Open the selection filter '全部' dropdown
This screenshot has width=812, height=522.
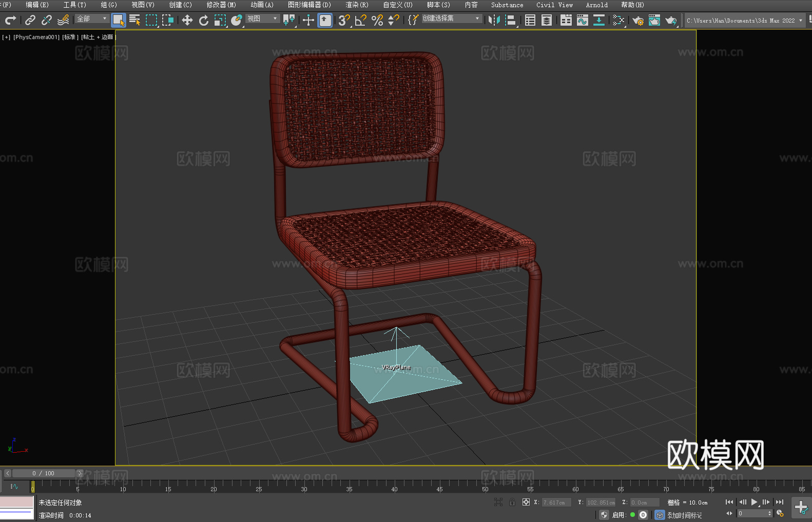click(92, 18)
